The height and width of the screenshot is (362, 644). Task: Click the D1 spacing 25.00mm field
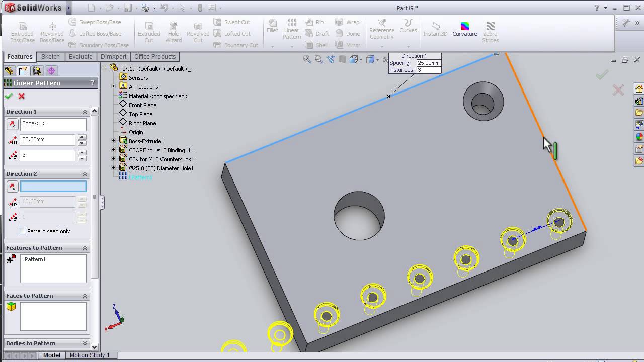47,140
